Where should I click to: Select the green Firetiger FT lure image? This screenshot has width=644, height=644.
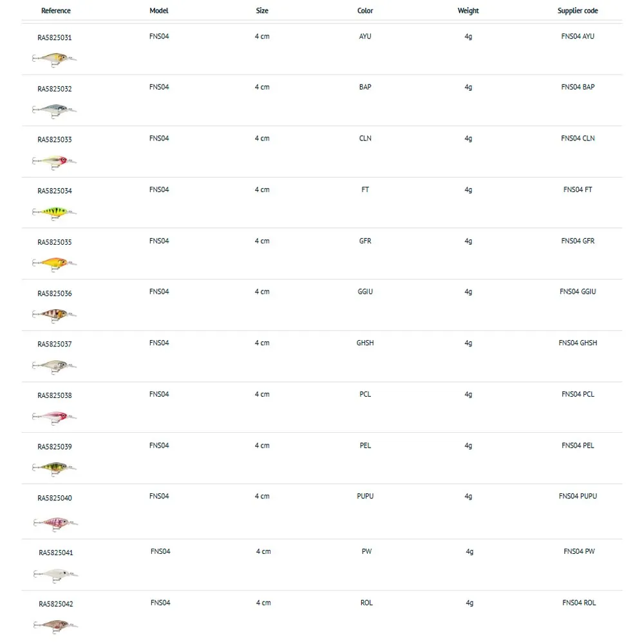point(55,213)
